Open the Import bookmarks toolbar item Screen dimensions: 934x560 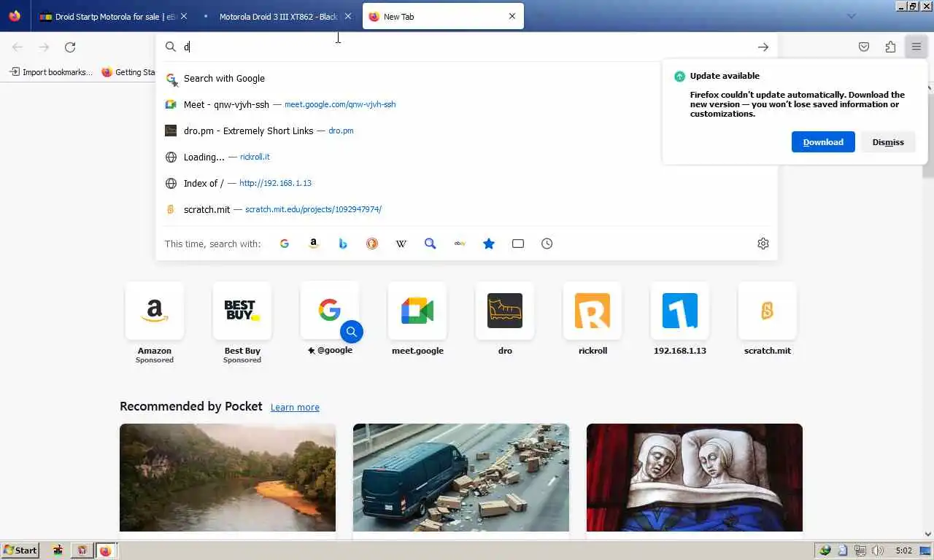pos(51,72)
